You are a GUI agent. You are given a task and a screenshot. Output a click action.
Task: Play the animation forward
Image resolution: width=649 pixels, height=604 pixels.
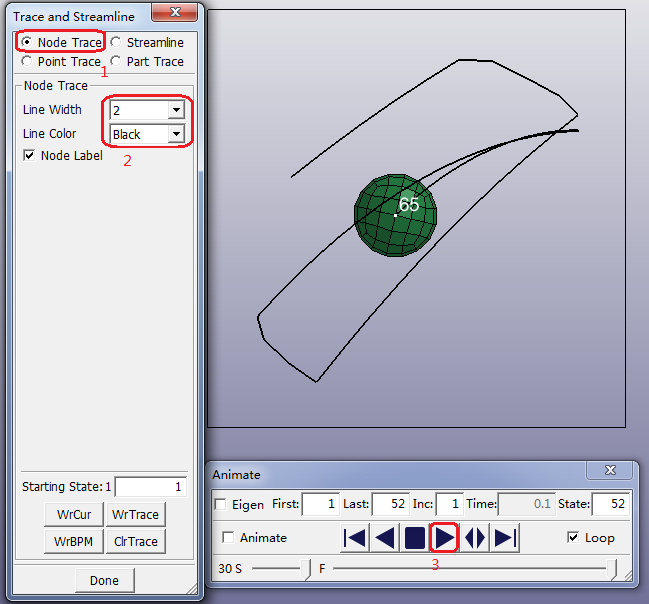pyautogui.click(x=444, y=538)
